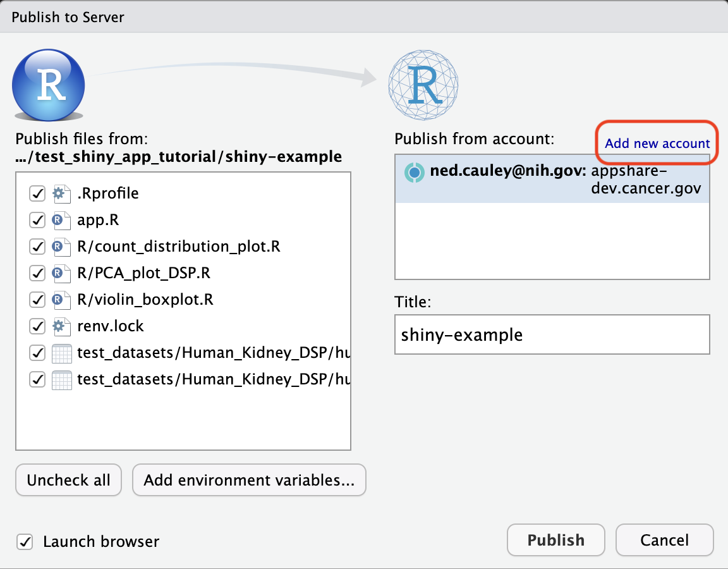Viewport: 728px width, 569px height.
Task: Click the Posit Connect account icon
Action: coord(414,172)
